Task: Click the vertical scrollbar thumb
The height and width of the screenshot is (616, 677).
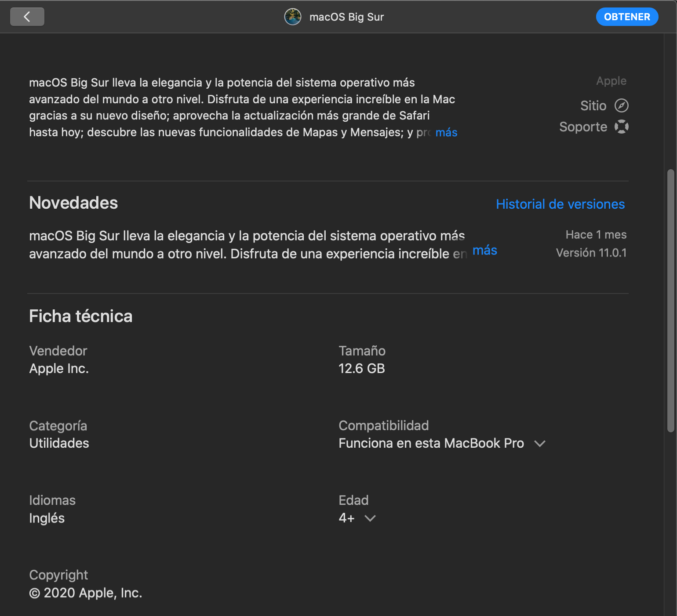Action: 670,301
